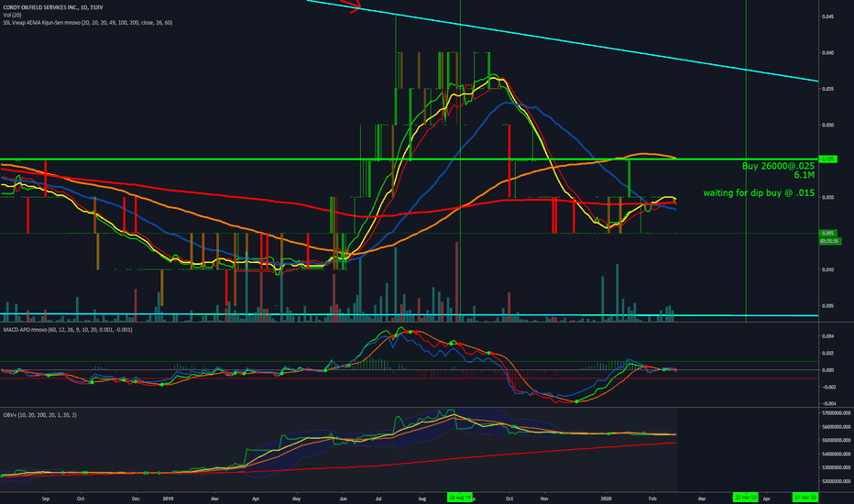
Task: Click the 0.030 price axis value
Action: [827, 126]
